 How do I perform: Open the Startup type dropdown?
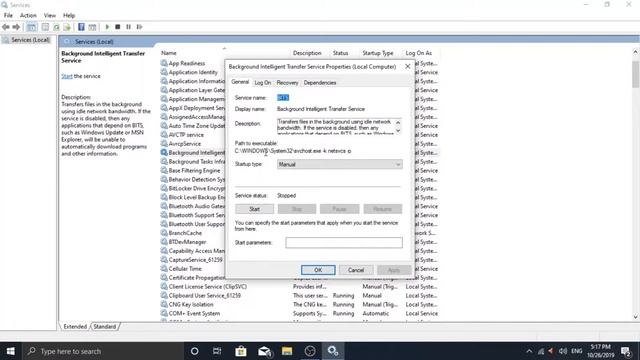coord(340,164)
